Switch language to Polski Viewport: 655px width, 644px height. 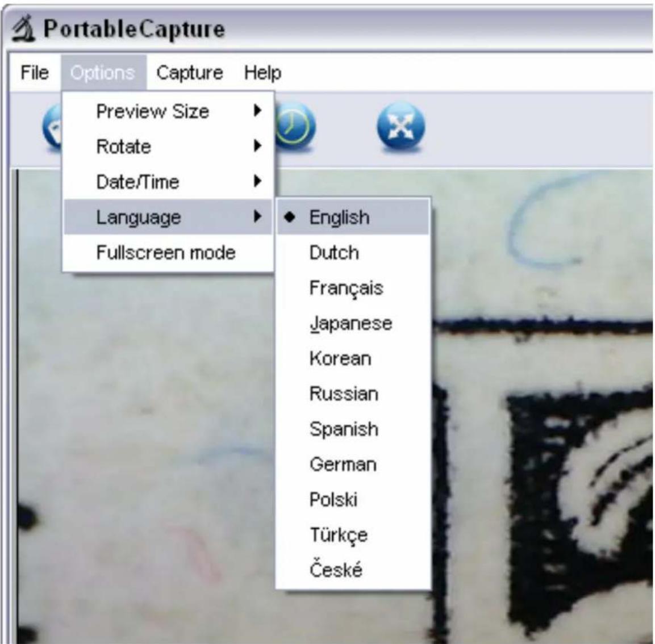click(x=353, y=500)
